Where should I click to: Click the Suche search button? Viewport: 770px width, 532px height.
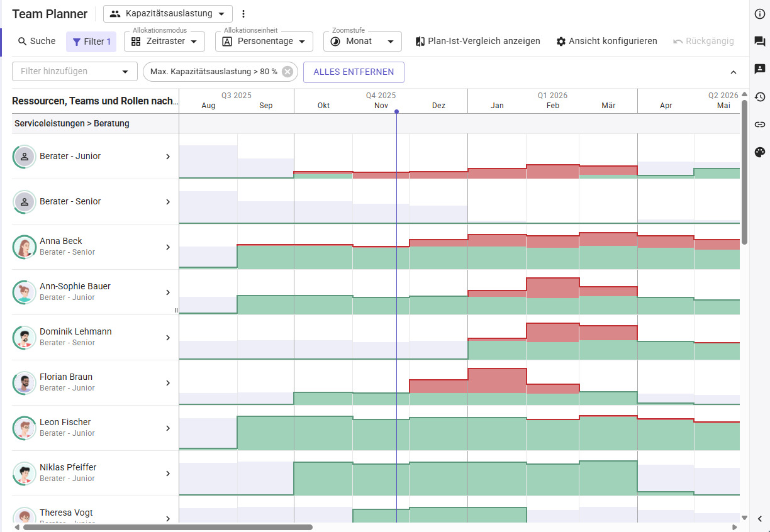coord(36,42)
